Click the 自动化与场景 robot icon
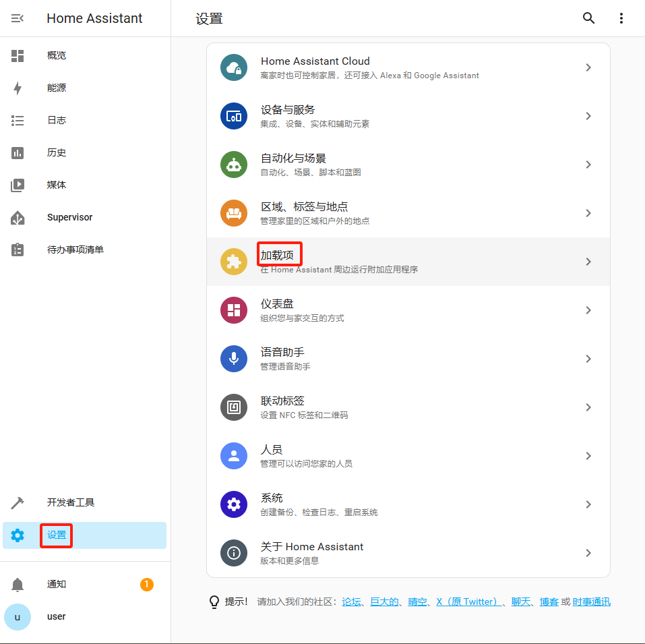 pos(234,165)
